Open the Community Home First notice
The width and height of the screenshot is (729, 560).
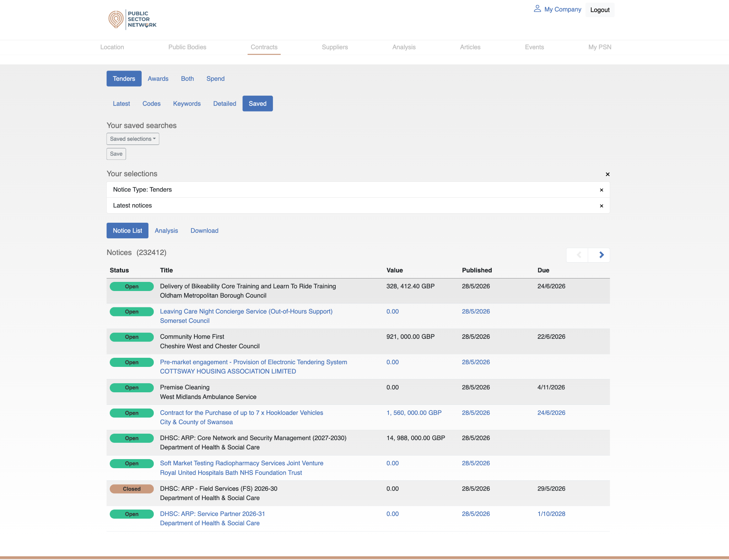[x=192, y=337]
